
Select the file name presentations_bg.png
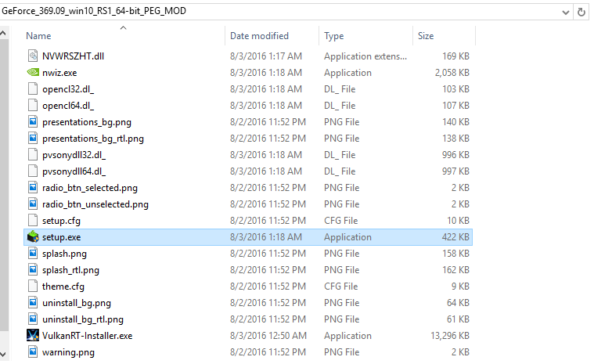87,122
